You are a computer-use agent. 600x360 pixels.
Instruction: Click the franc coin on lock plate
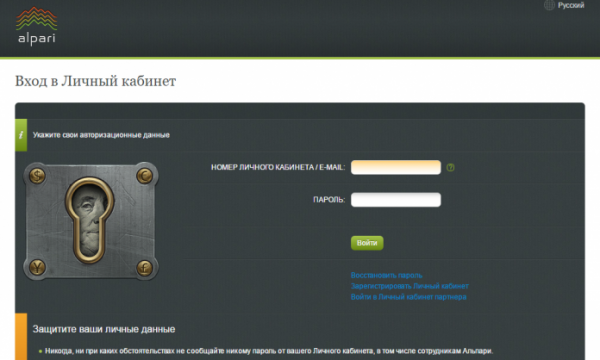coord(145,267)
